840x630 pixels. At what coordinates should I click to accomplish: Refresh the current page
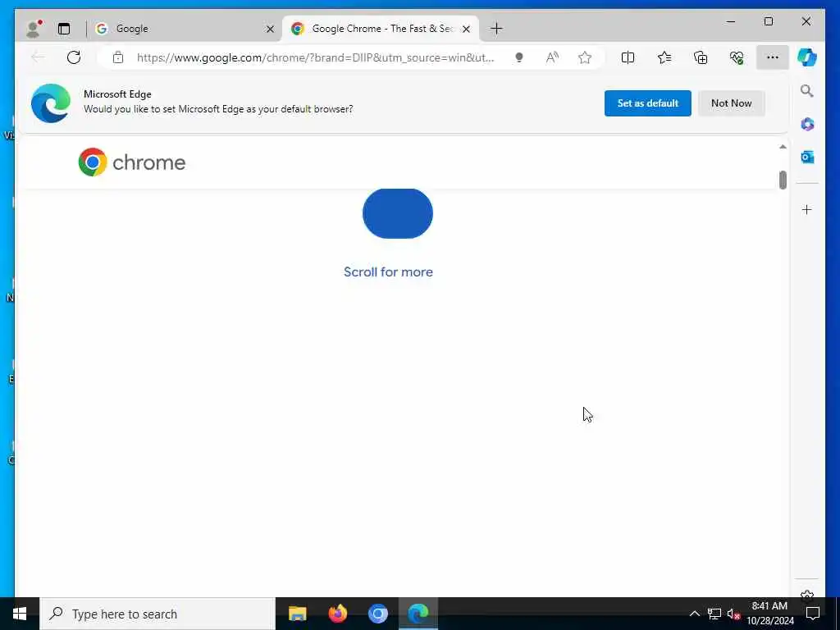click(74, 57)
